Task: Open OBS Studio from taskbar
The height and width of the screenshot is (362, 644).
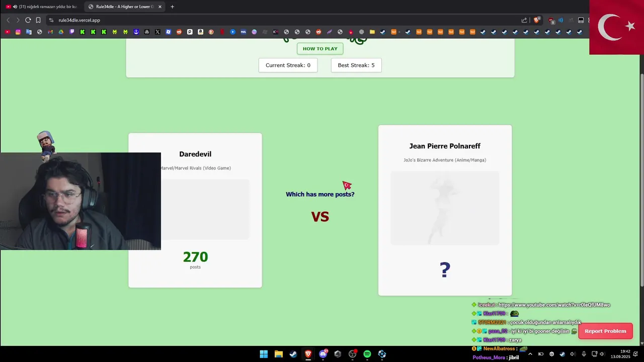Action: pyautogui.click(x=353, y=354)
